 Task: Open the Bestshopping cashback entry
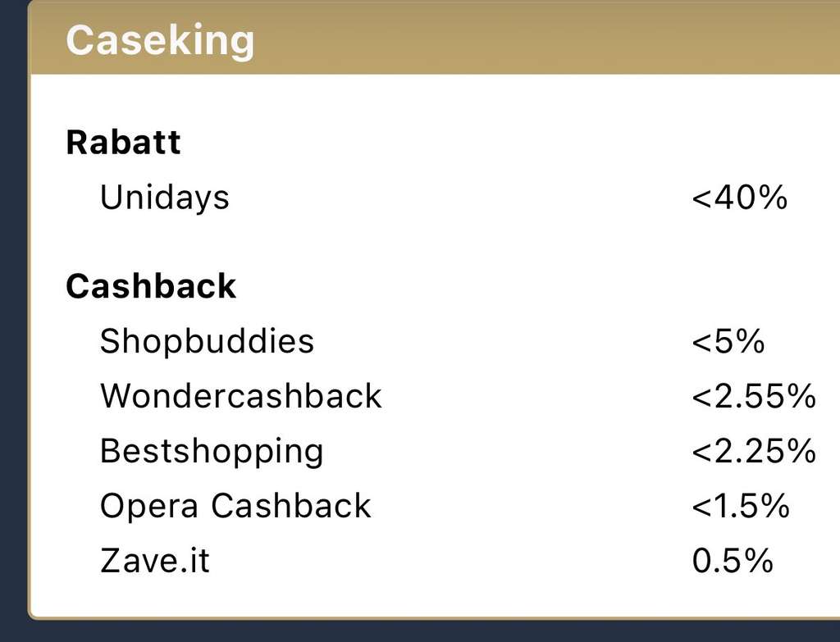click(212, 452)
